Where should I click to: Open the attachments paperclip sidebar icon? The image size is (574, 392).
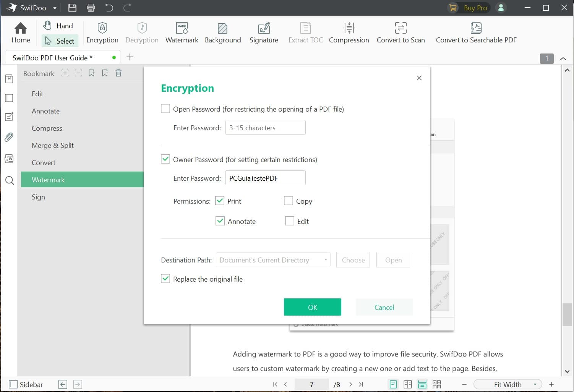(x=9, y=137)
